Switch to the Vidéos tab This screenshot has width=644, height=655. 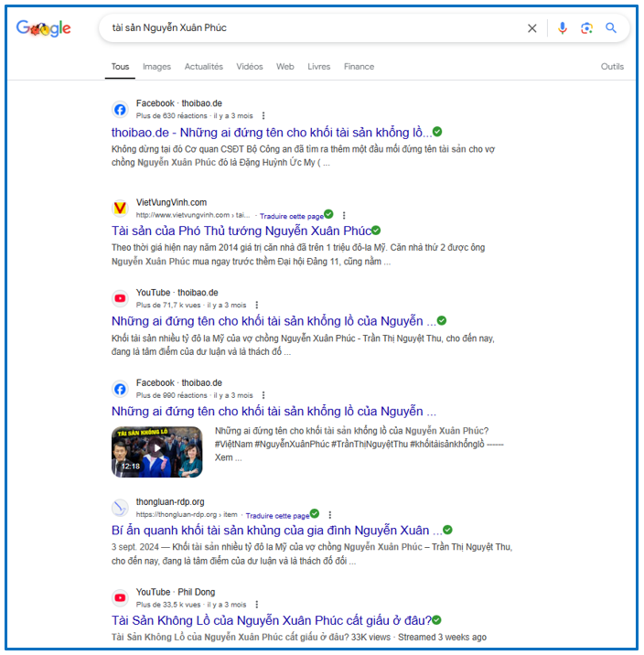tap(249, 67)
